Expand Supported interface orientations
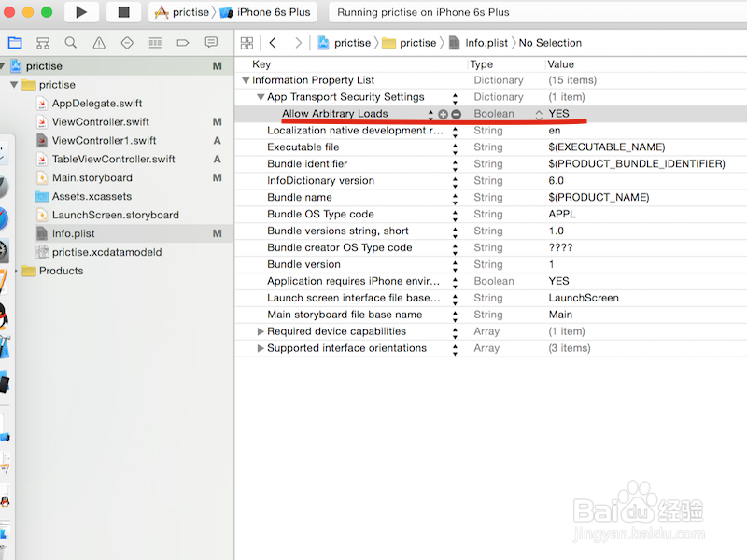Screen dimensions: 747x560 [x=261, y=348]
